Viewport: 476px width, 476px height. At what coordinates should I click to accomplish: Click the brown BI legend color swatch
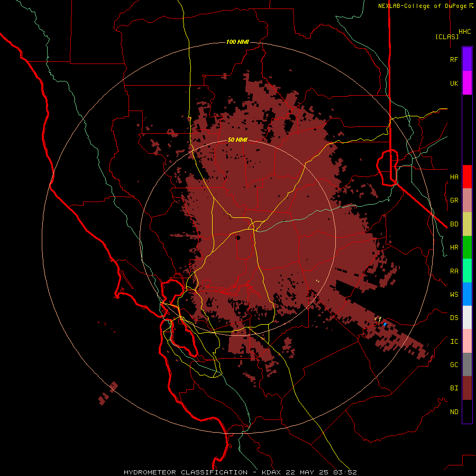467,388
